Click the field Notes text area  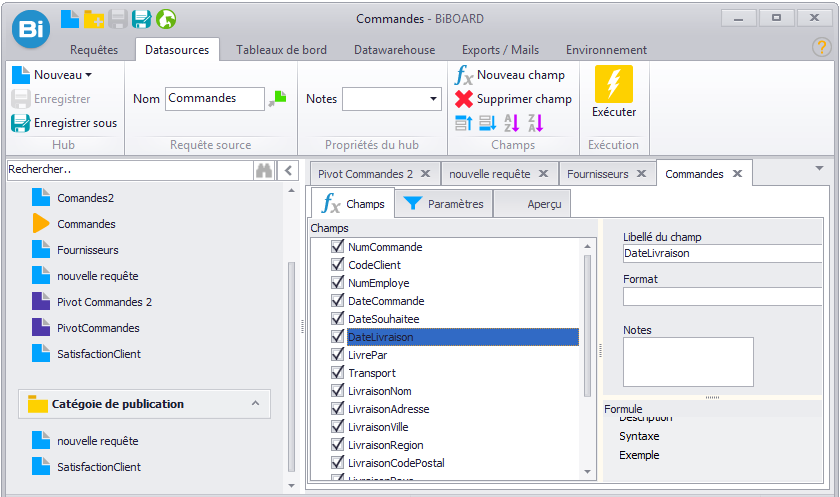click(688, 362)
